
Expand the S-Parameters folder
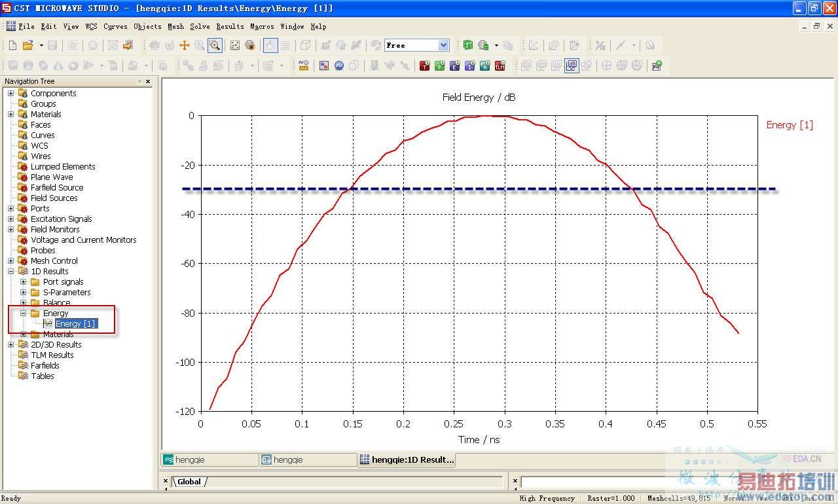(x=23, y=292)
